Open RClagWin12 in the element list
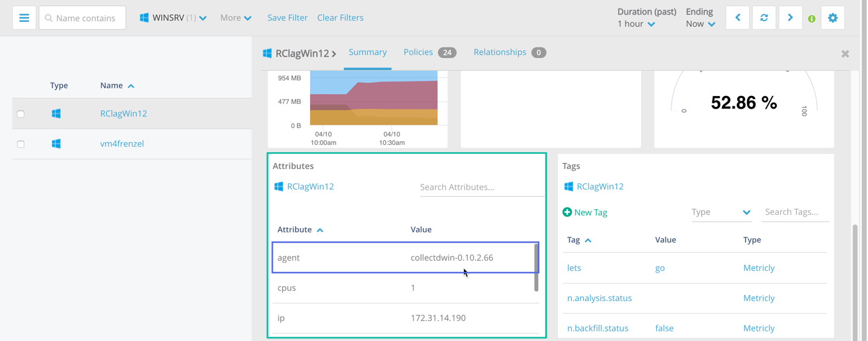The image size is (868, 341). click(124, 113)
